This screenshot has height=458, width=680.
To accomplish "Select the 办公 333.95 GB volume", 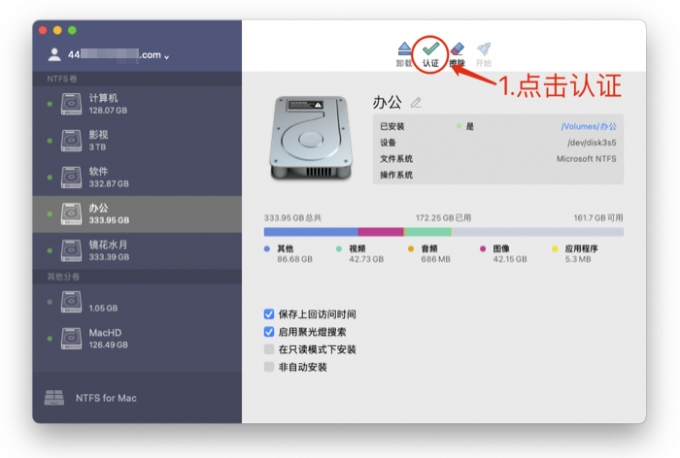I will coord(137,214).
